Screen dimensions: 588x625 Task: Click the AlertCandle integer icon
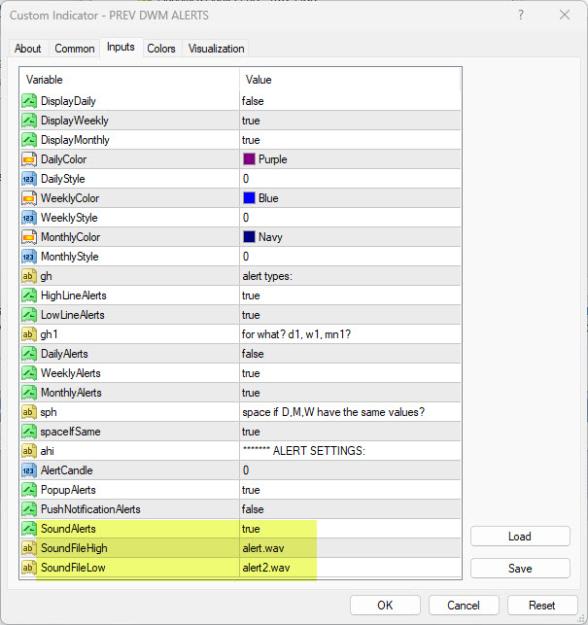click(x=29, y=470)
